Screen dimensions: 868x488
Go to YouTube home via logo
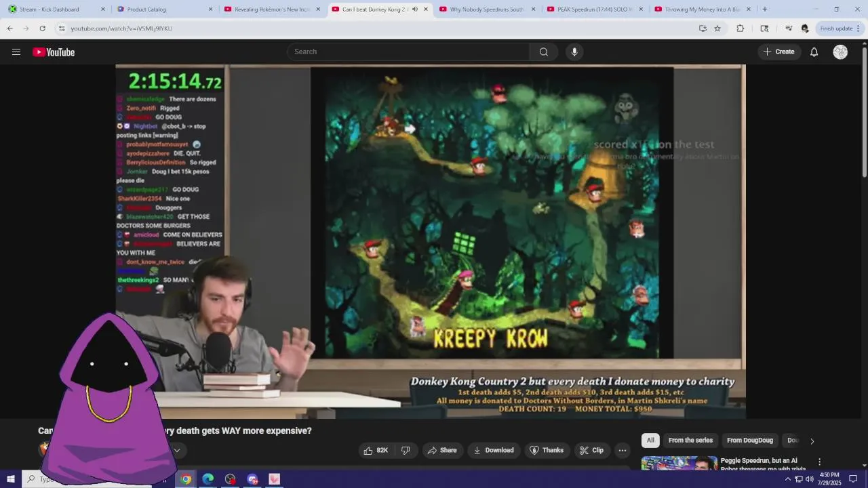point(54,52)
